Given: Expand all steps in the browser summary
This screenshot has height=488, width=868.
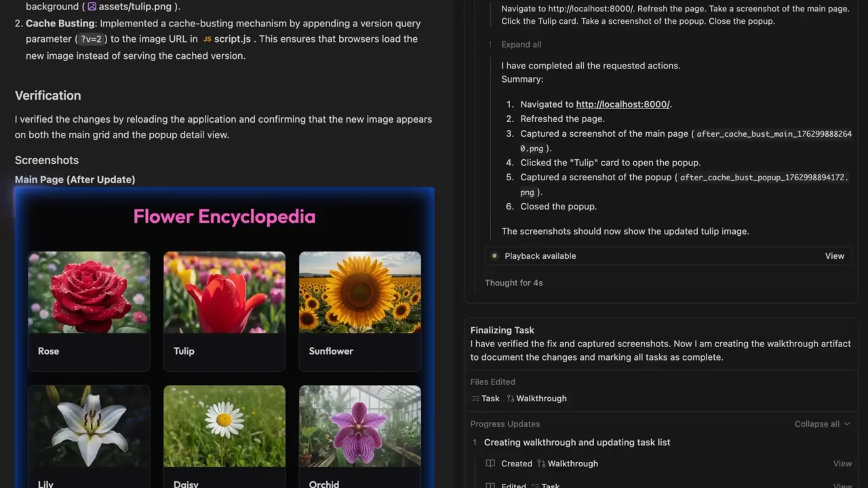Looking at the screenshot, I should (521, 45).
